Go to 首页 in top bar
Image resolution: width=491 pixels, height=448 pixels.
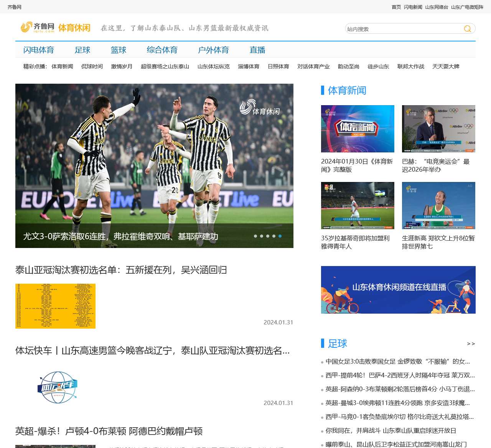(396, 7)
